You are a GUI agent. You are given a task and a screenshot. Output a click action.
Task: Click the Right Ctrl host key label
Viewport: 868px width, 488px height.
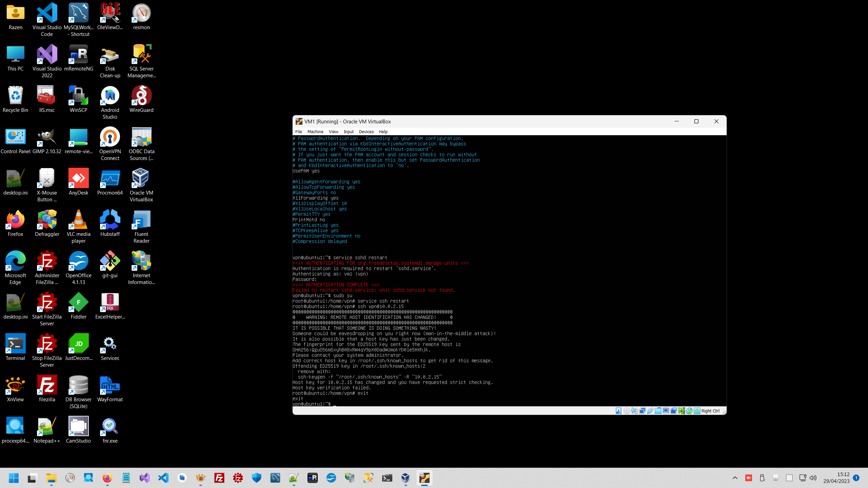click(x=710, y=411)
